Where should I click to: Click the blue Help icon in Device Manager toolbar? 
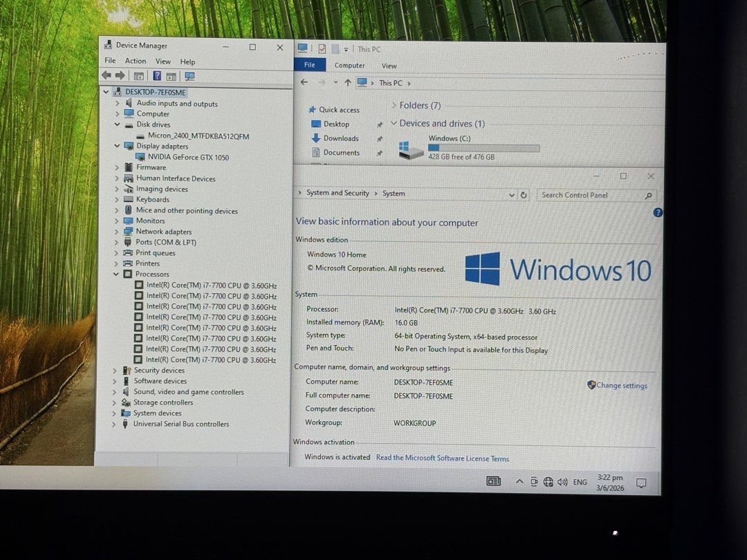[x=157, y=76]
